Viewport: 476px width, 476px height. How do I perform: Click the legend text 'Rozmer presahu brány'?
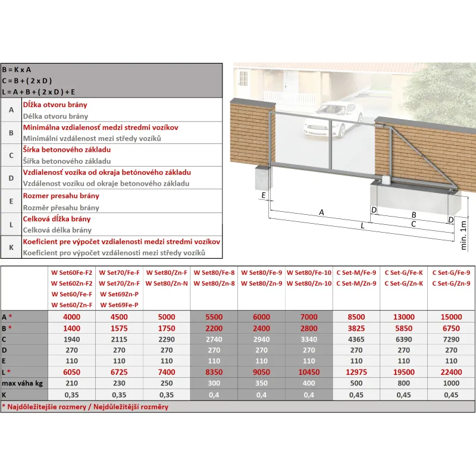61,196
